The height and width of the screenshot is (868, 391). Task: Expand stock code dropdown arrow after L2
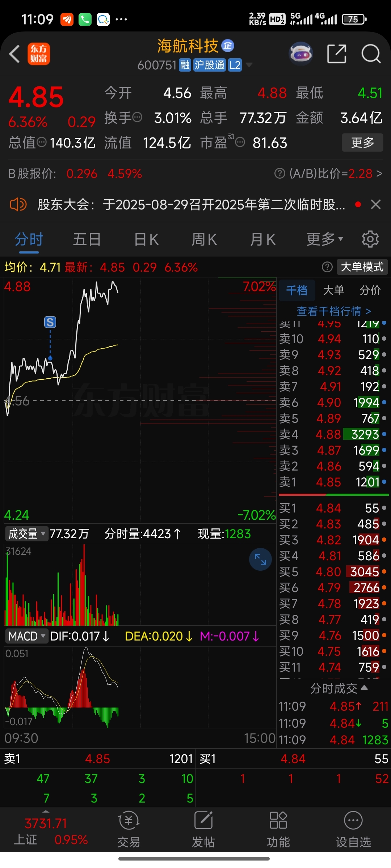coord(249,65)
